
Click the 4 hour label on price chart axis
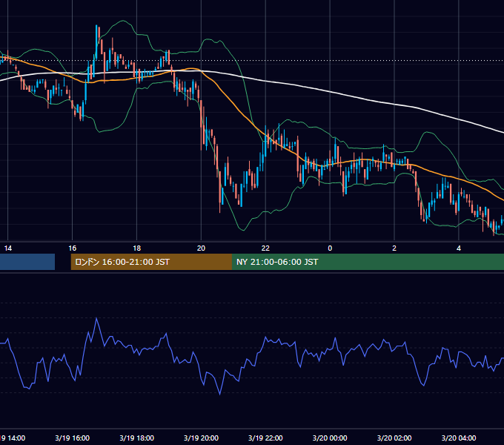pyautogui.click(x=459, y=248)
